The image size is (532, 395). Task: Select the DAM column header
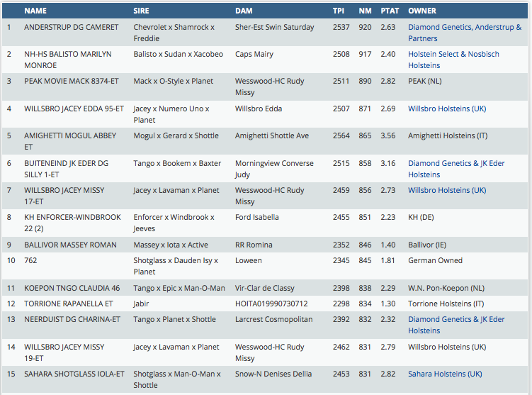pos(244,11)
